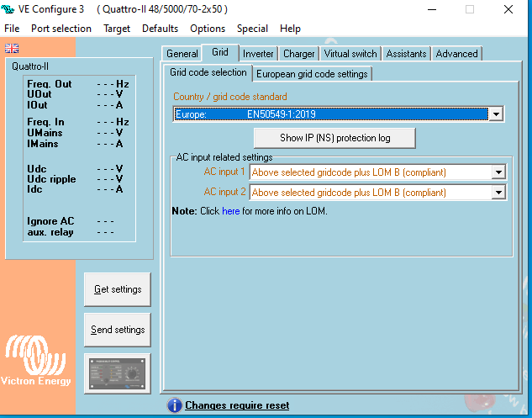This screenshot has width=532, height=418.
Task: Open the Multi Control panel image button
Action: [x=118, y=373]
